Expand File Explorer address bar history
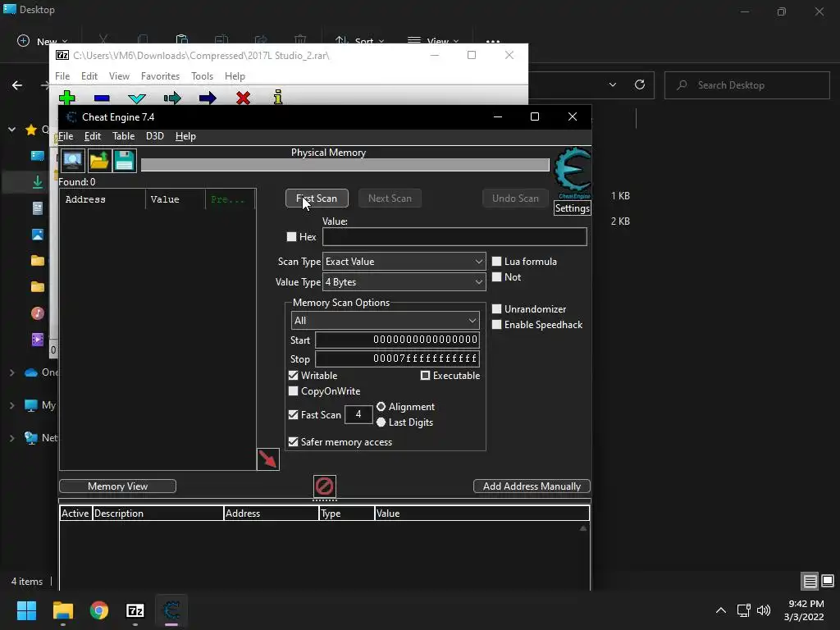Screen dimensions: 840x630 (x=612, y=84)
